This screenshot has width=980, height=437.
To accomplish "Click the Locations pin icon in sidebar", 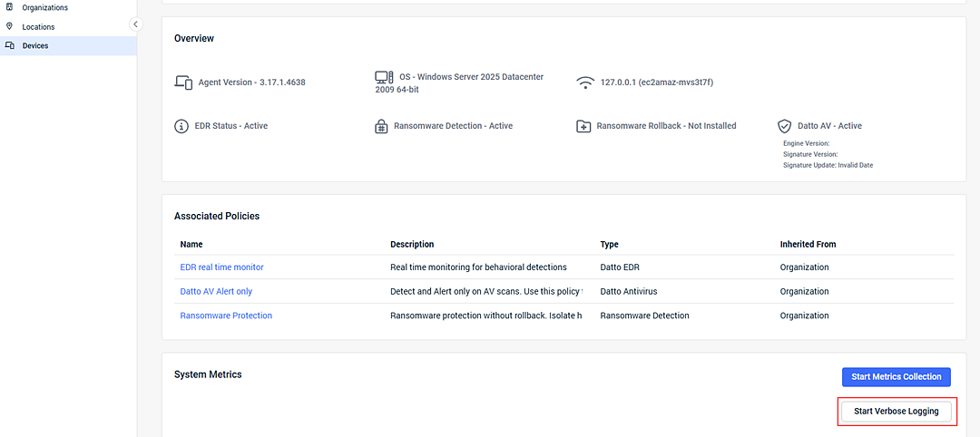I will [x=10, y=26].
